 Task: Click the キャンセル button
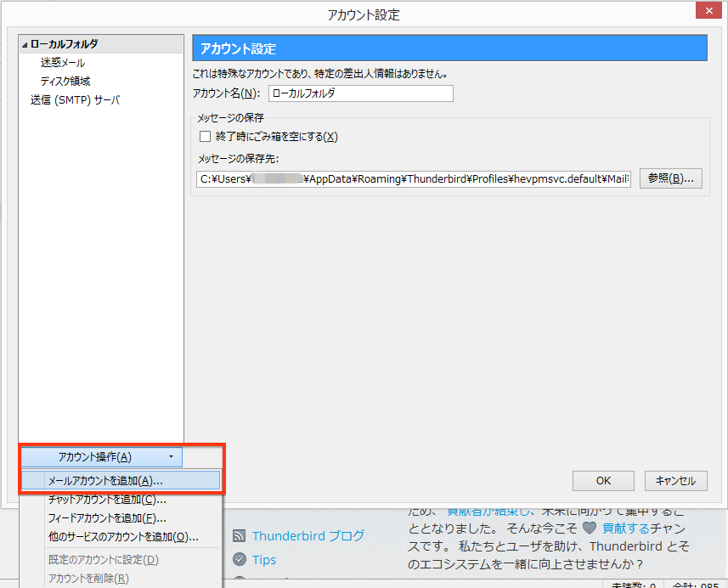coord(676,481)
